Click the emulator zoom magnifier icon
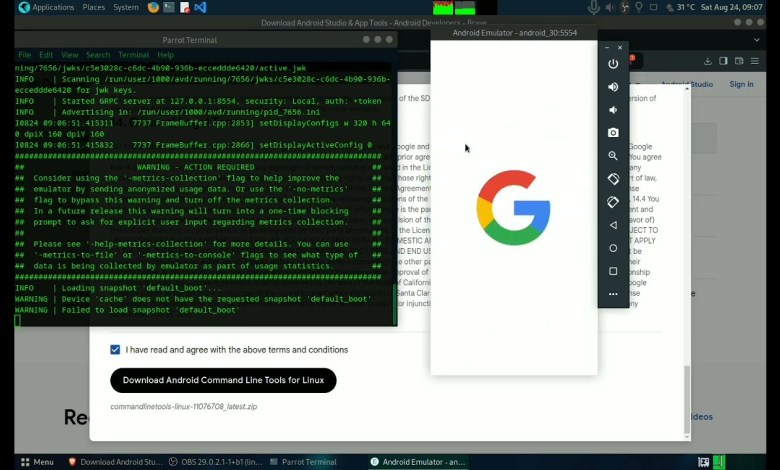The image size is (780, 470). coord(613,156)
